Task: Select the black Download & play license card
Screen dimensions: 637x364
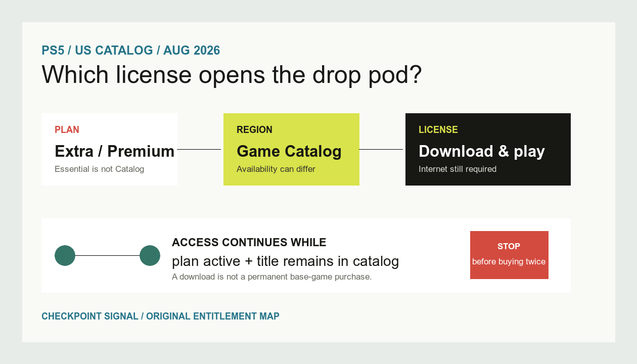Action: click(x=488, y=149)
